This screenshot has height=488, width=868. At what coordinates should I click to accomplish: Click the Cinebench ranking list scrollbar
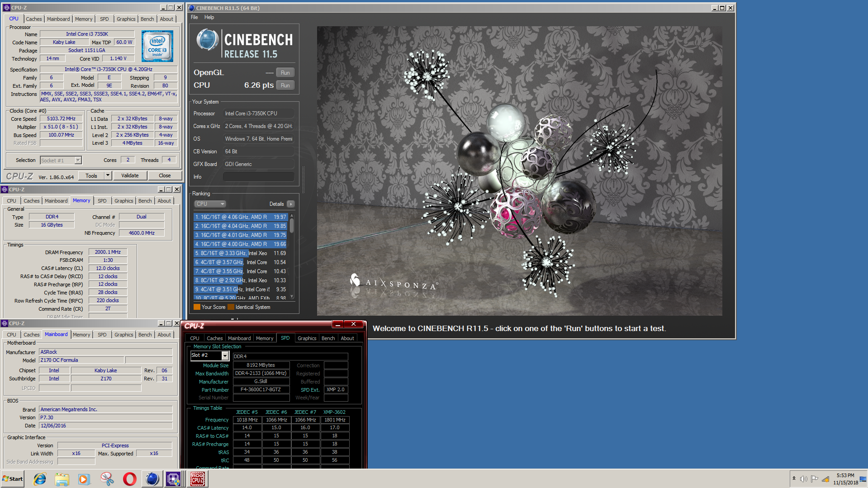(292, 256)
